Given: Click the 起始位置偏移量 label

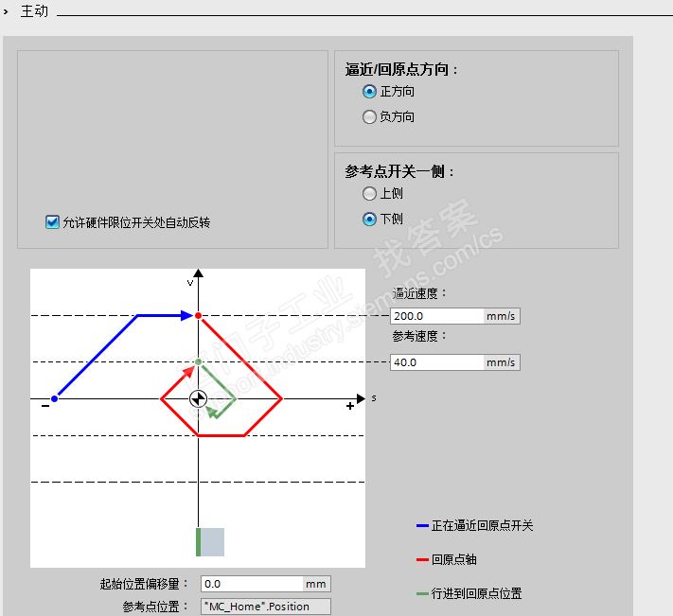Looking at the screenshot, I should (x=144, y=584).
